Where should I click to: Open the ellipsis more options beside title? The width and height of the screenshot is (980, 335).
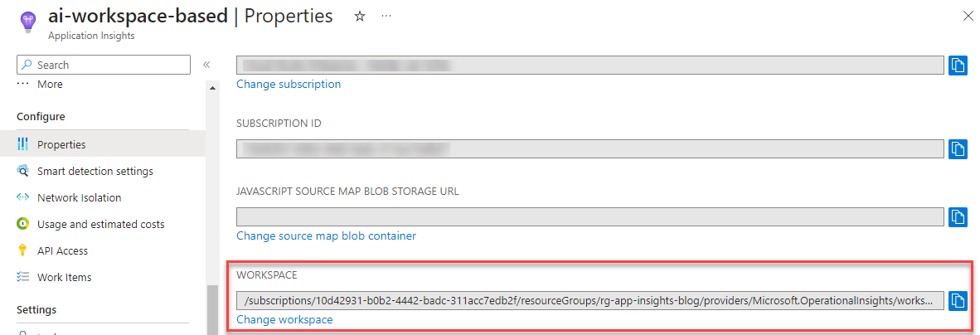386,17
